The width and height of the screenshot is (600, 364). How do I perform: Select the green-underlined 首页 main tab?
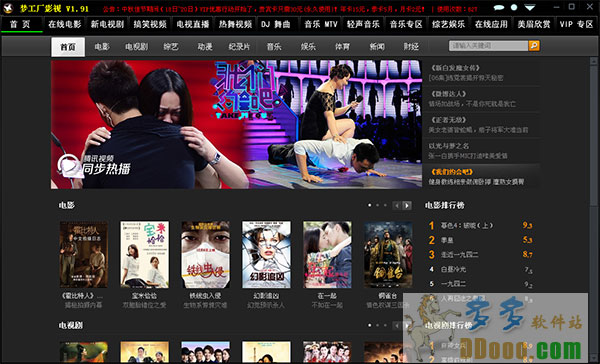pyautogui.click(x=20, y=24)
